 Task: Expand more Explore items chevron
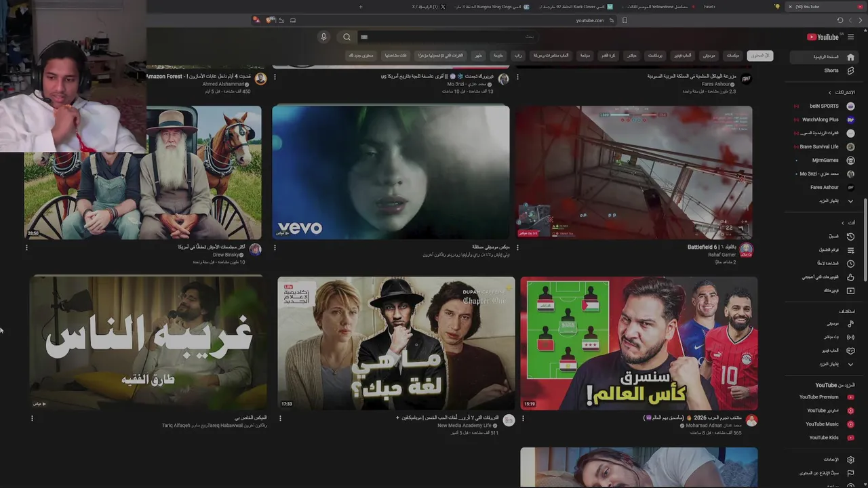(850, 364)
